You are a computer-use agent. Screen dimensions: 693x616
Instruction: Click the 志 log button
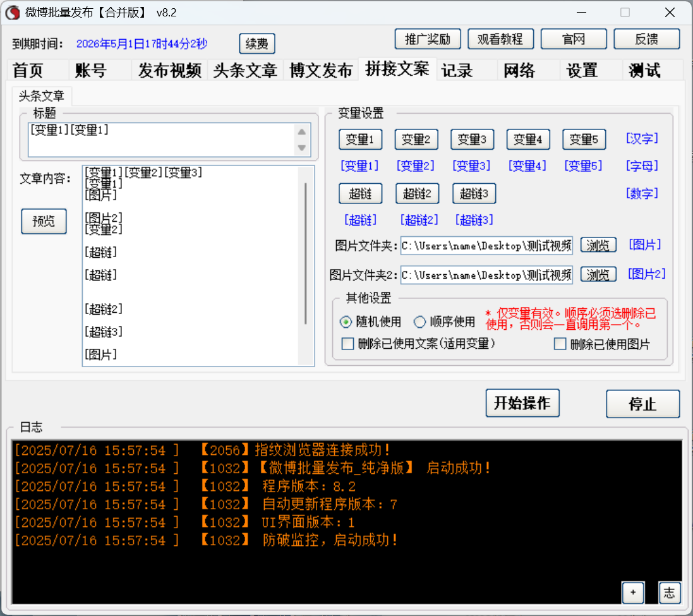click(669, 593)
